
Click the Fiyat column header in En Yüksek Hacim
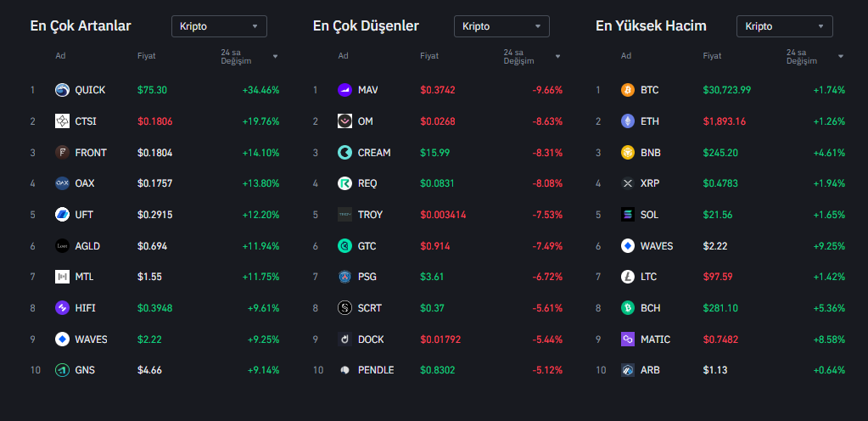click(712, 56)
